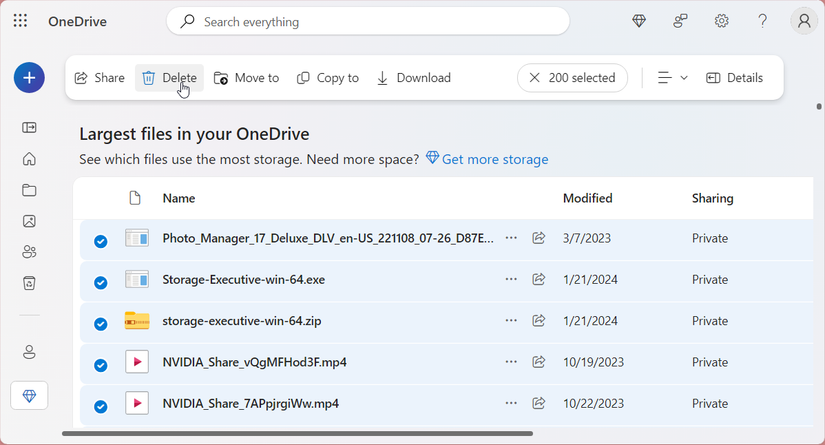Open the person icon in lower sidebar

click(x=29, y=352)
